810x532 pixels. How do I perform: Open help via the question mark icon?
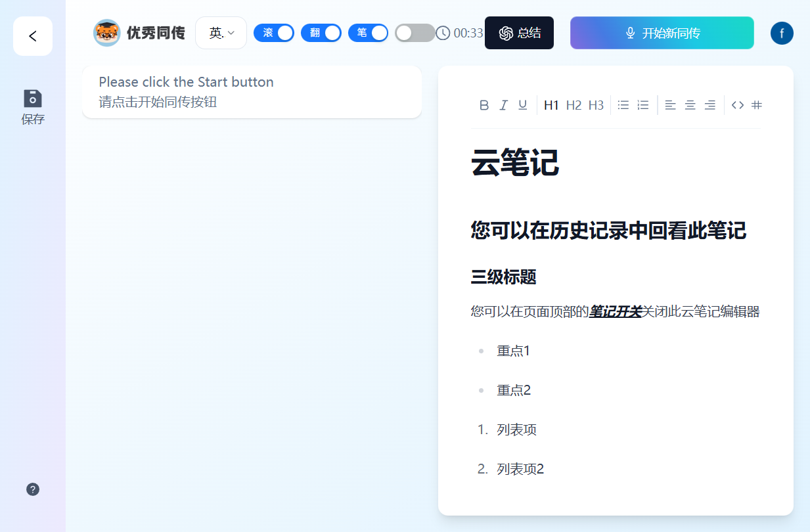(x=33, y=489)
